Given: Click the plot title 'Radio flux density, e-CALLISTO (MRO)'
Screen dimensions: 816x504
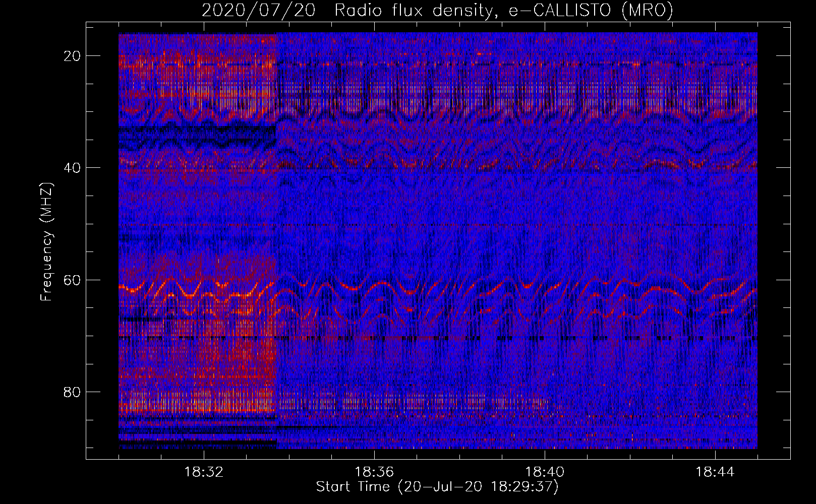Looking at the screenshot, I should coord(504,10).
